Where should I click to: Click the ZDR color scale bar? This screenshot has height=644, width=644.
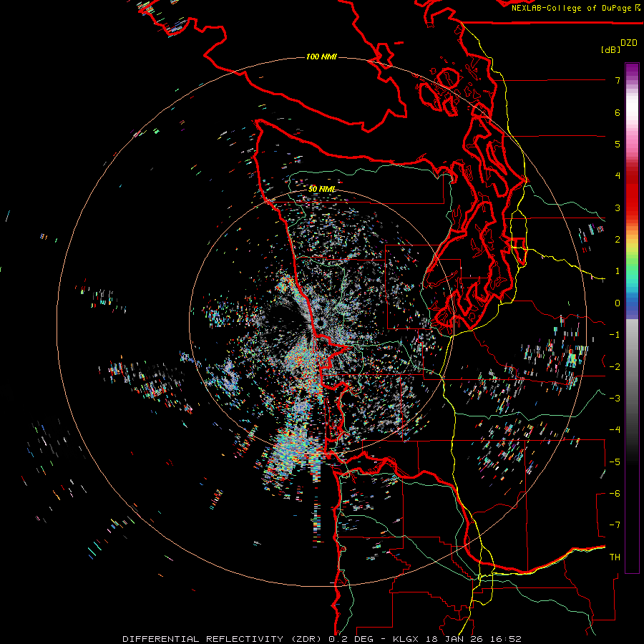pyautogui.click(x=632, y=318)
